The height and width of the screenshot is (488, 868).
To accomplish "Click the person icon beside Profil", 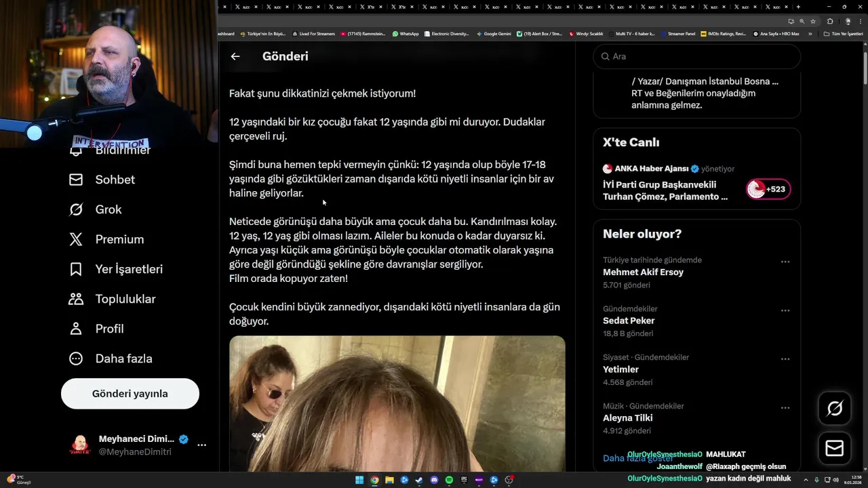I will 76,329.
